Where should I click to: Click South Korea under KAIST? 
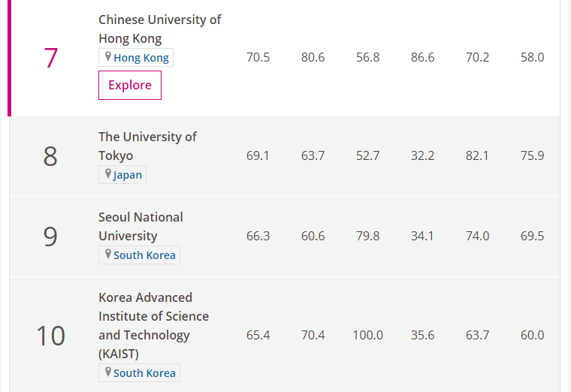(144, 373)
